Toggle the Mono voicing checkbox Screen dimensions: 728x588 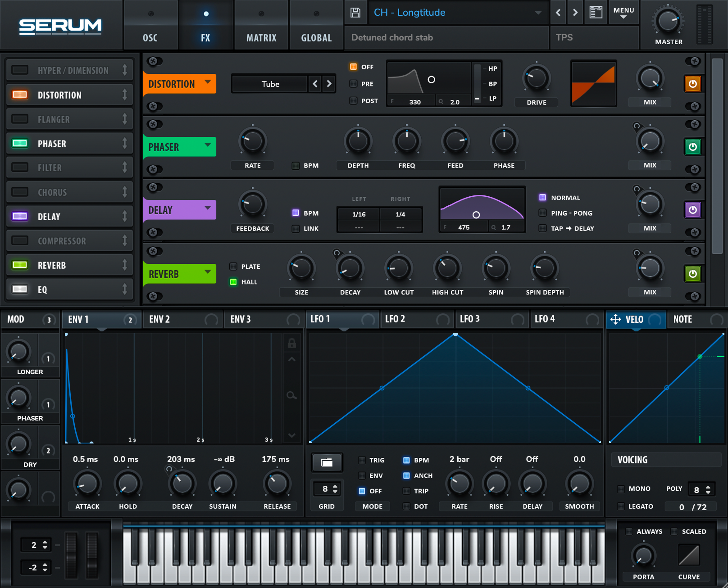pos(621,489)
